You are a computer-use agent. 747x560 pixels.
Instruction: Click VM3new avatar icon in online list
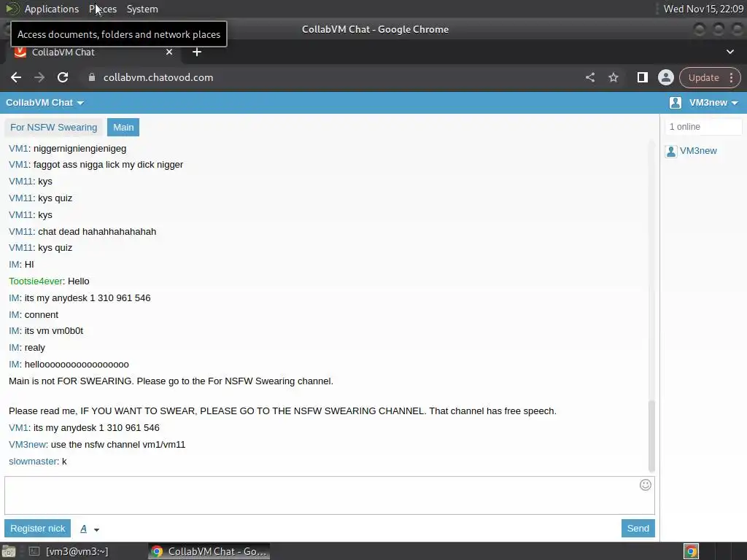click(671, 152)
